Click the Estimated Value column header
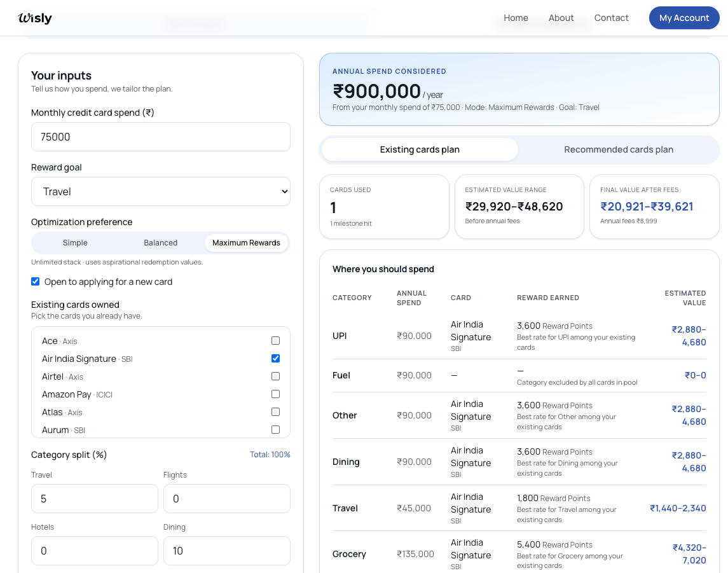728x573 pixels. [x=685, y=298]
